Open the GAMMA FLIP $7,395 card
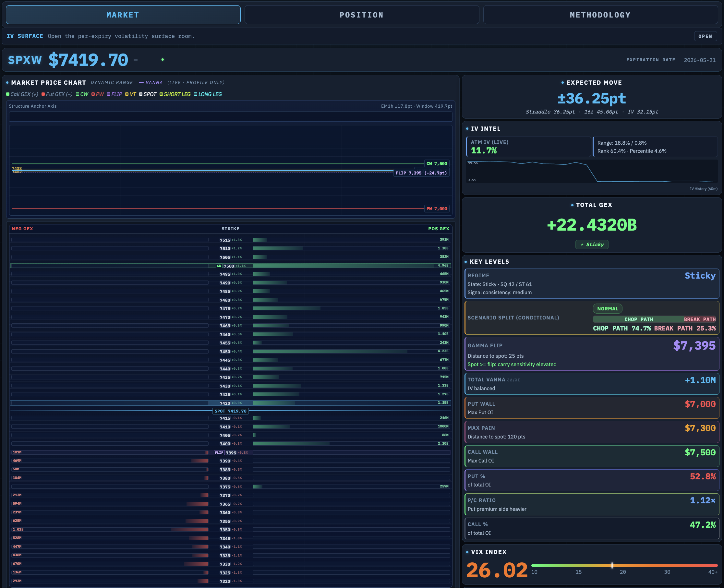 pos(592,354)
